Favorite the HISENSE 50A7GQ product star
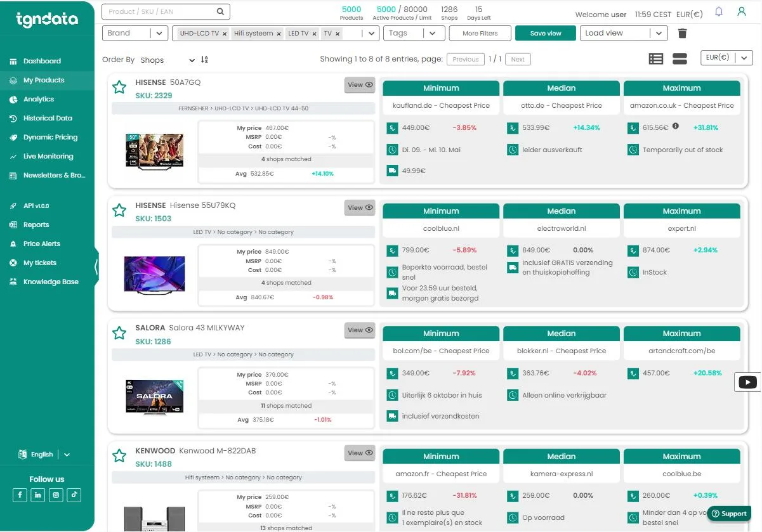 (x=119, y=88)
